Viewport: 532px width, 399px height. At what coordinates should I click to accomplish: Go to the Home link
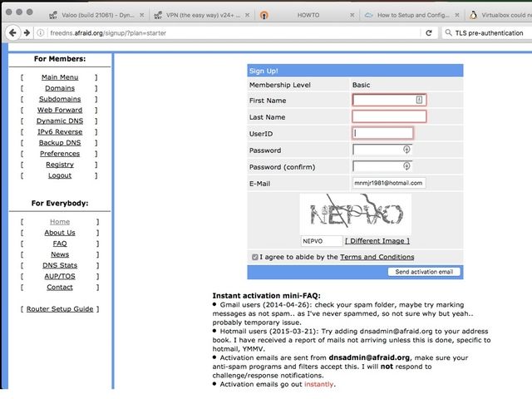(60, 222)
